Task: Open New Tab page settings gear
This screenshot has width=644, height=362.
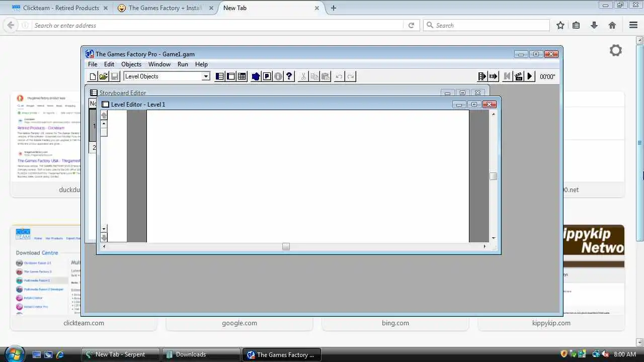Action: (x=615, y=50)
